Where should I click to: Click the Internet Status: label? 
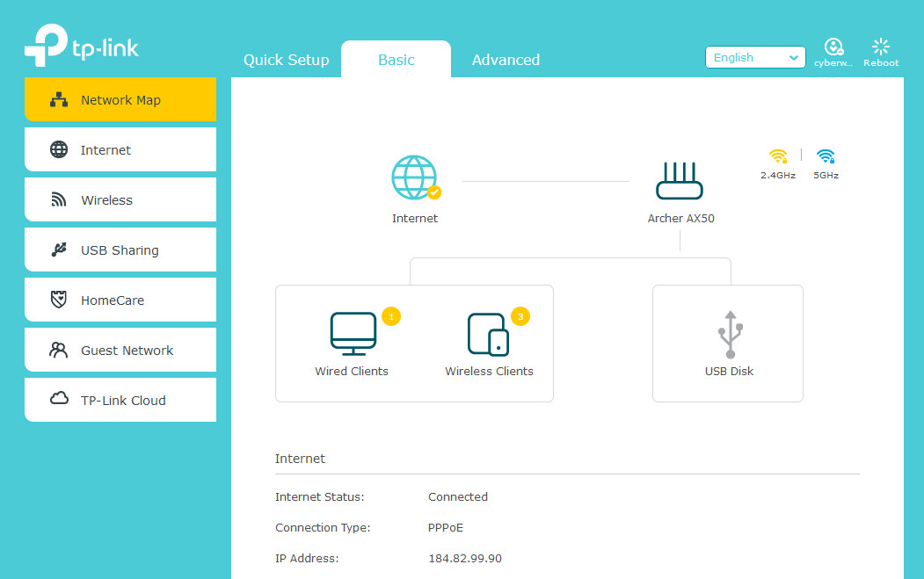pos(319,496)
